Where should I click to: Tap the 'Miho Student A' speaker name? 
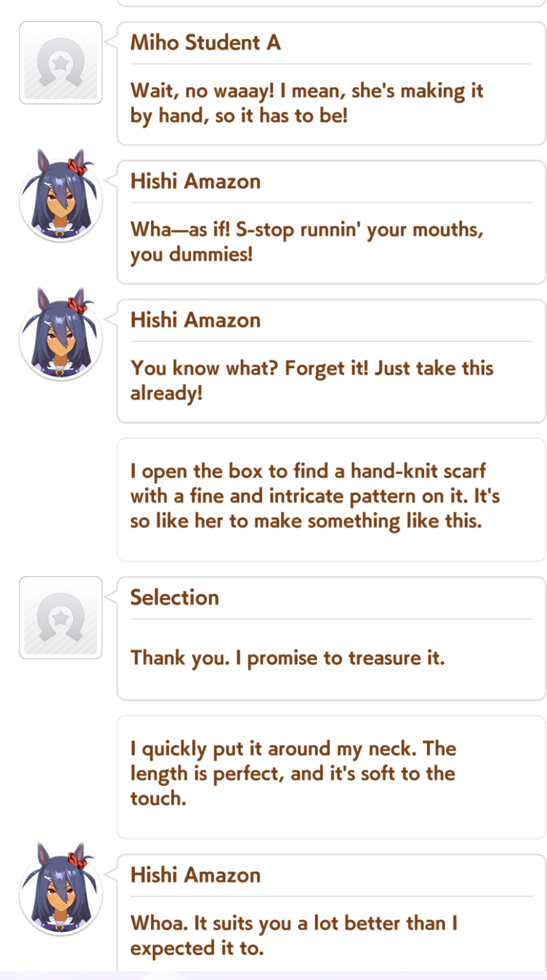205,43
